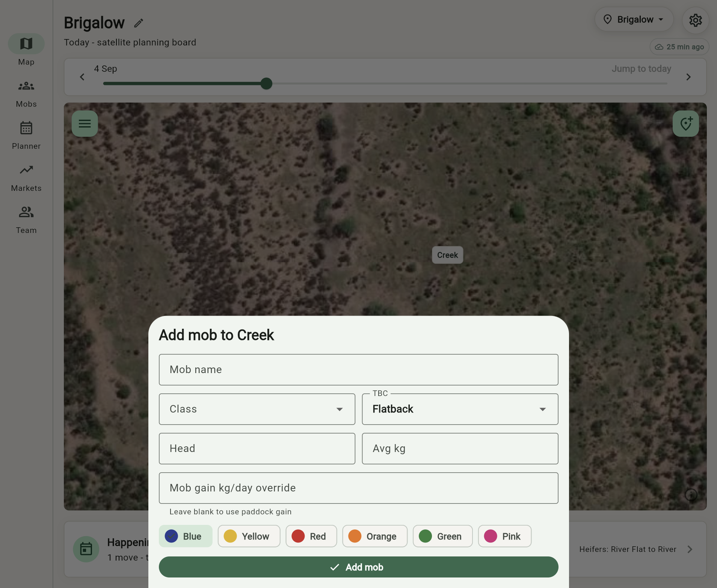
Task: Show map info icon
Action: point(691,495)
